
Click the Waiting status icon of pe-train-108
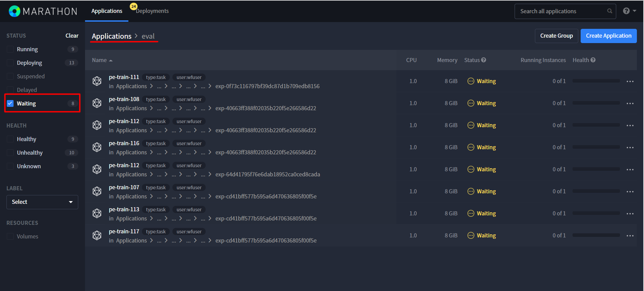[x=471, y=103]
